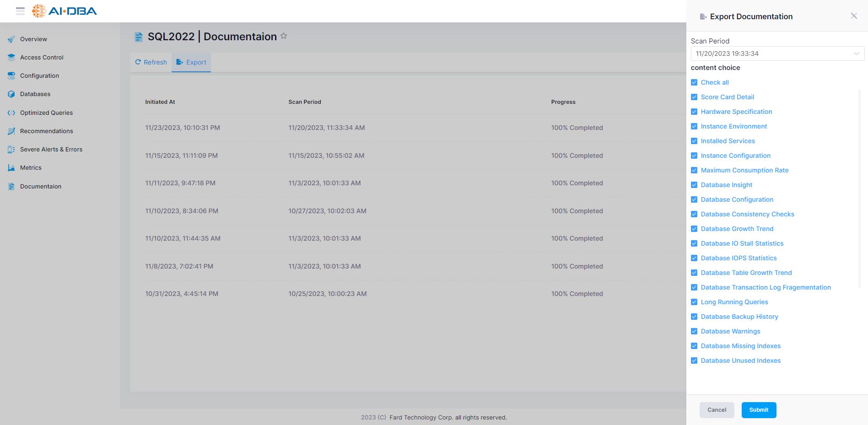Screen dimensions: 868x425
Task: Select the Severe Alerts & Errors icon
Action: point(11,149)
